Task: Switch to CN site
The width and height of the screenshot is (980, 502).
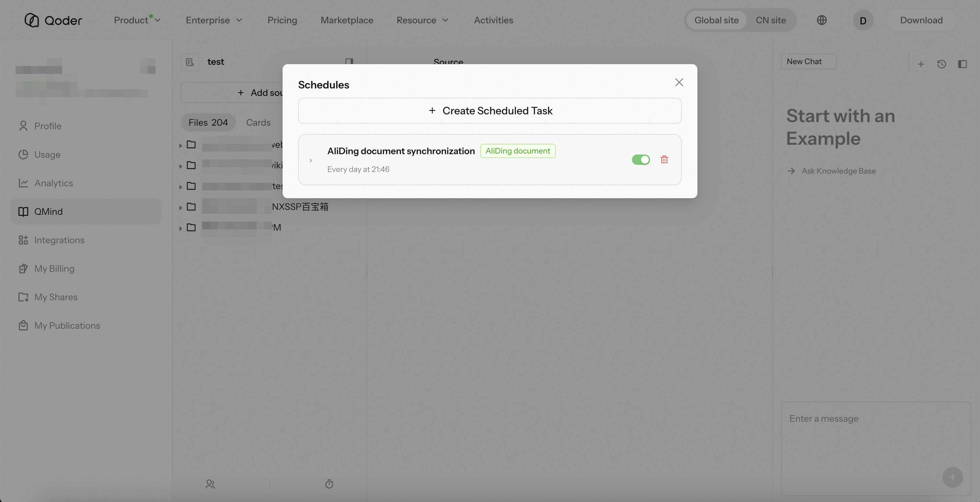Action: point(771,20)
